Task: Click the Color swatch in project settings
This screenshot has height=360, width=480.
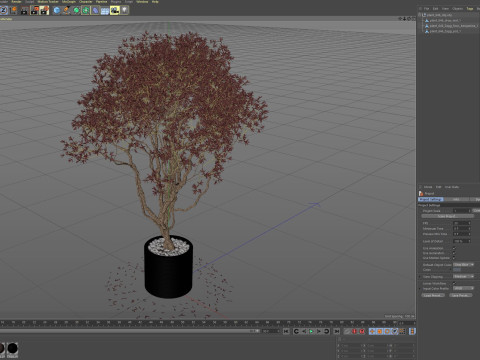Action: pyautogui.click(x=457, y=269)
